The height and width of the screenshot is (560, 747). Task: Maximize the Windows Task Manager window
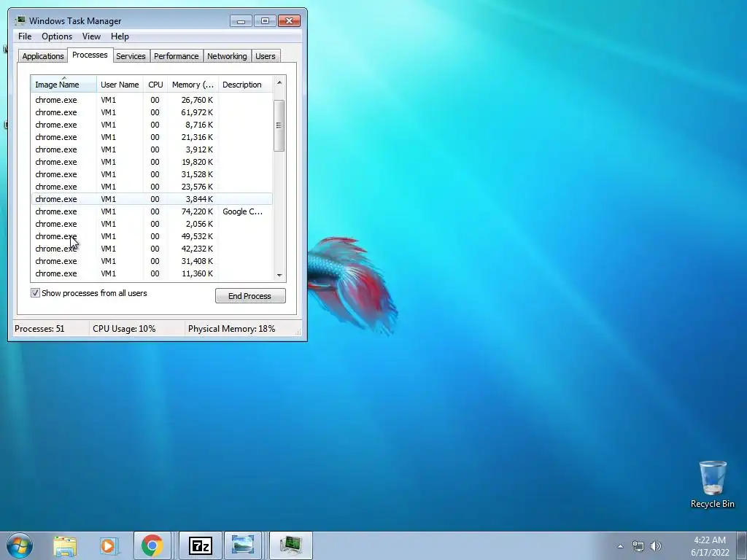(265, 21)
